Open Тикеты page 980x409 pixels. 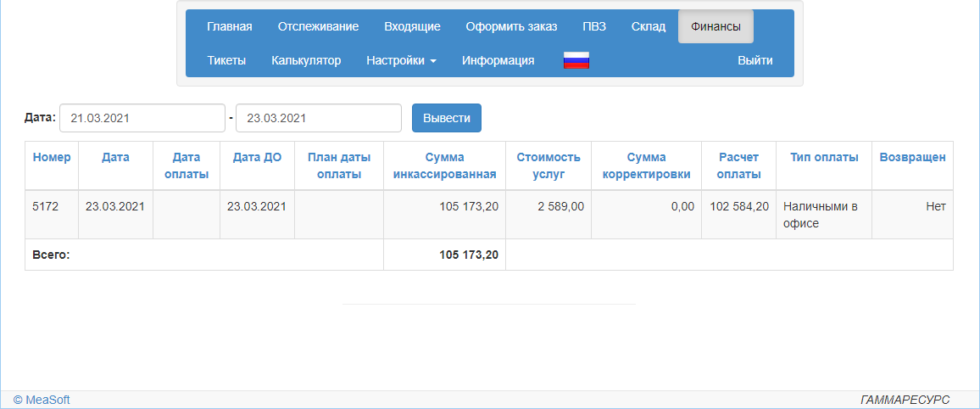226,60
